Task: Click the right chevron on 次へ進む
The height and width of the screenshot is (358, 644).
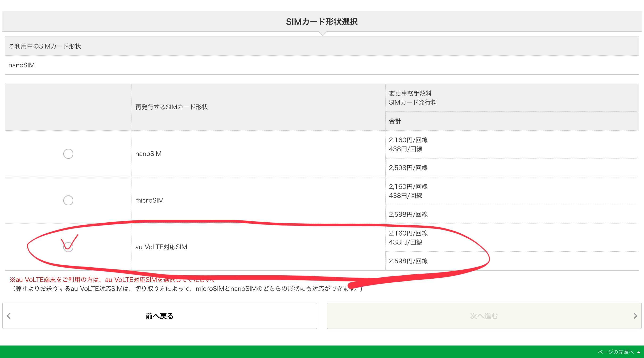Action: point(635,316)
